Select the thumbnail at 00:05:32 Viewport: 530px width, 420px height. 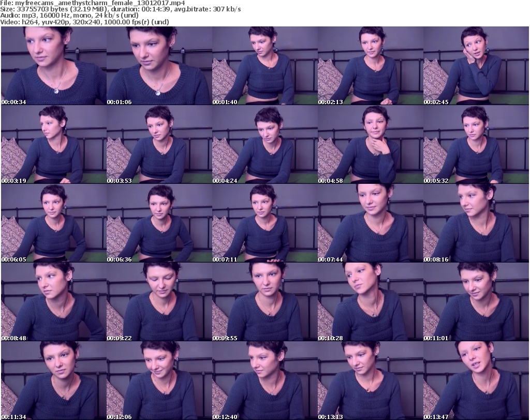coord(476,144)
